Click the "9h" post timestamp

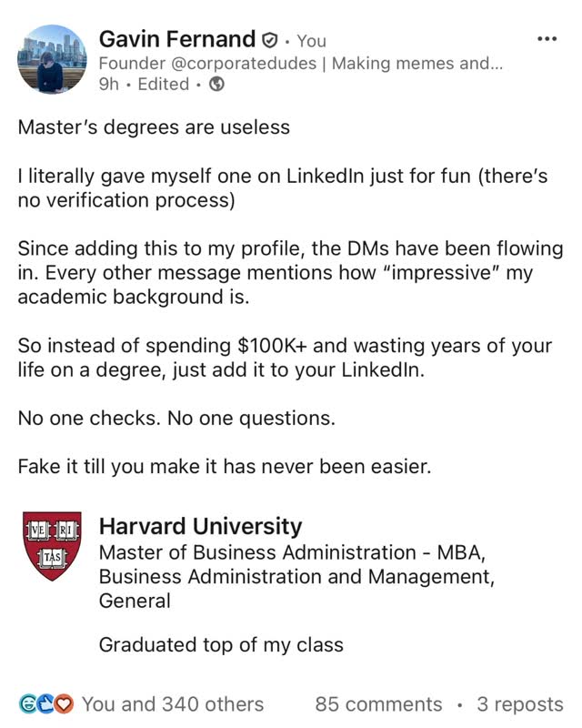coord(108,85)
